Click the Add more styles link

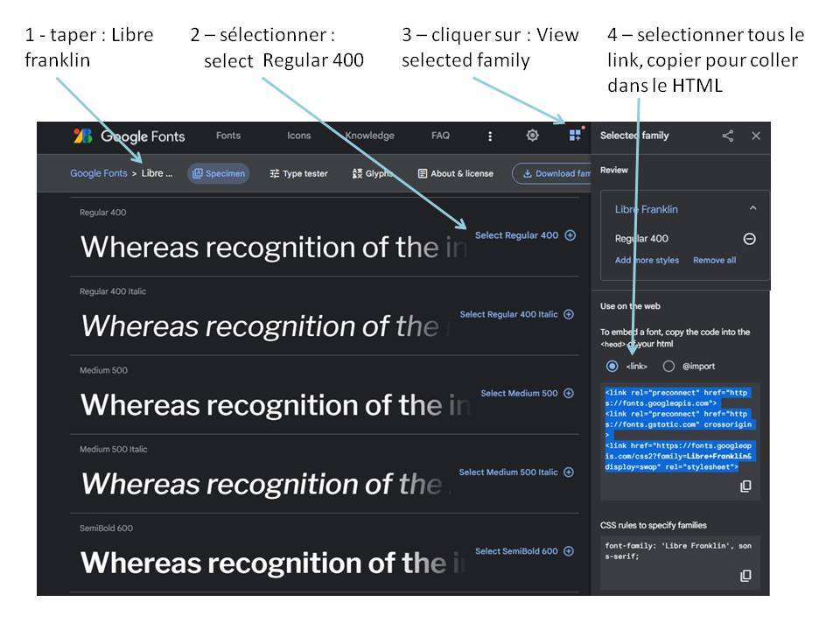tap(647, 260)
